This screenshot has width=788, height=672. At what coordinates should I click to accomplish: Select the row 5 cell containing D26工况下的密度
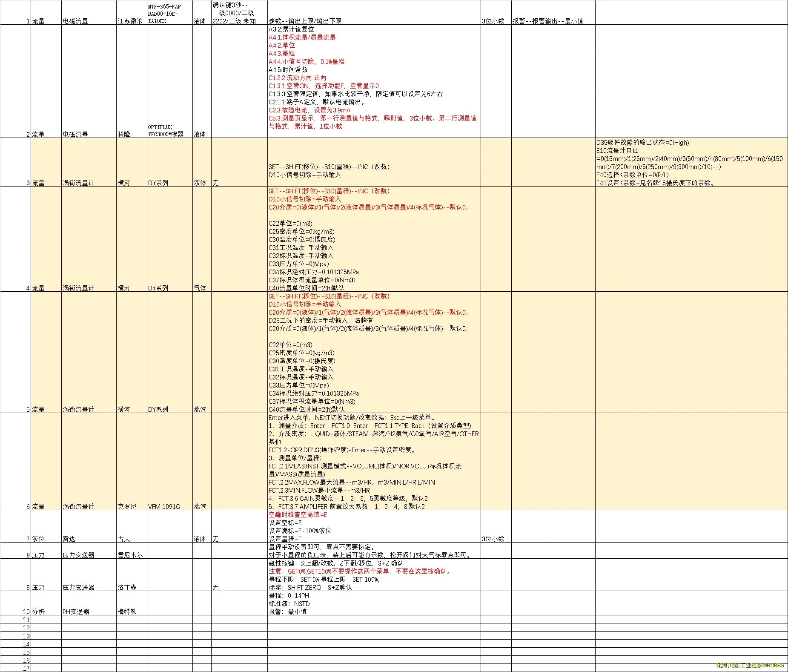(x=374, y=352)
